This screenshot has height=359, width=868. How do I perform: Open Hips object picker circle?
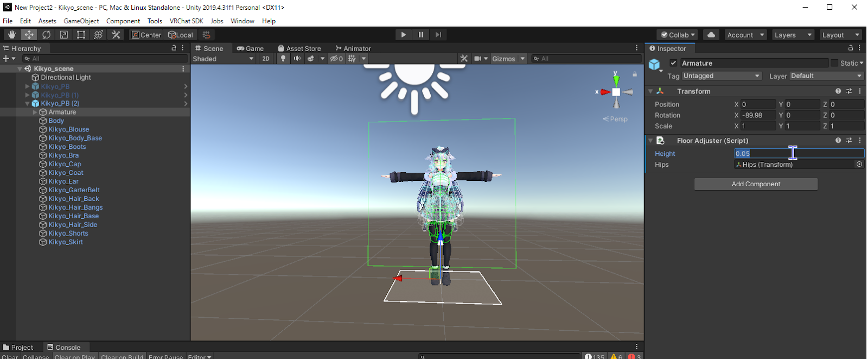click(x=859, y=165)
